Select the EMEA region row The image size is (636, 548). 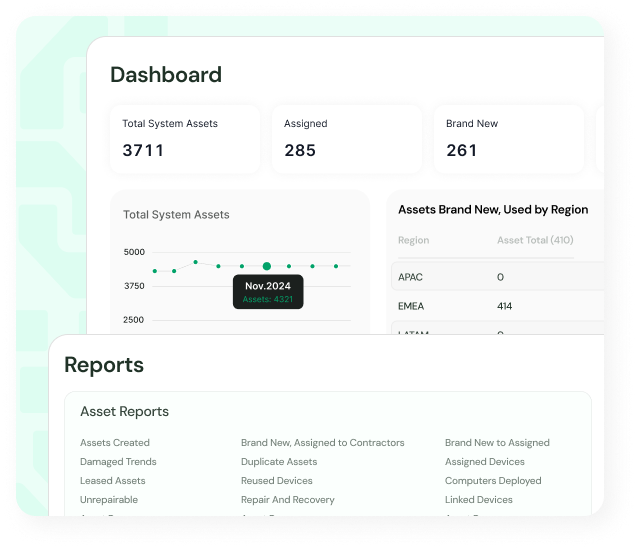(497, 306)
